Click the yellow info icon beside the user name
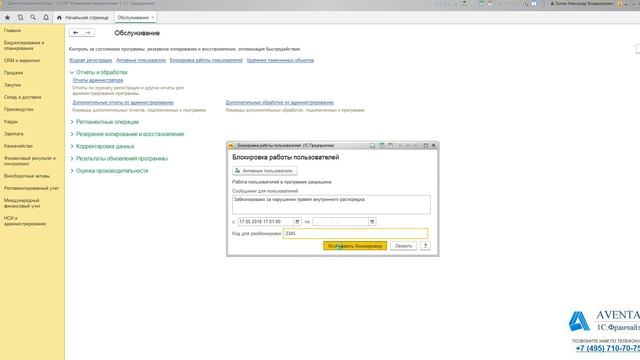 tap(619, 3)
